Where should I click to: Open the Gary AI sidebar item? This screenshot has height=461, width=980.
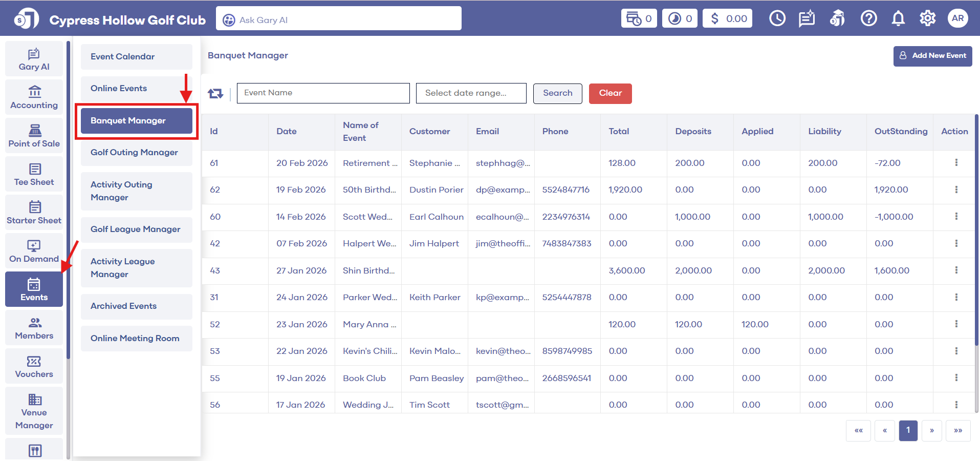click(34, 59)
